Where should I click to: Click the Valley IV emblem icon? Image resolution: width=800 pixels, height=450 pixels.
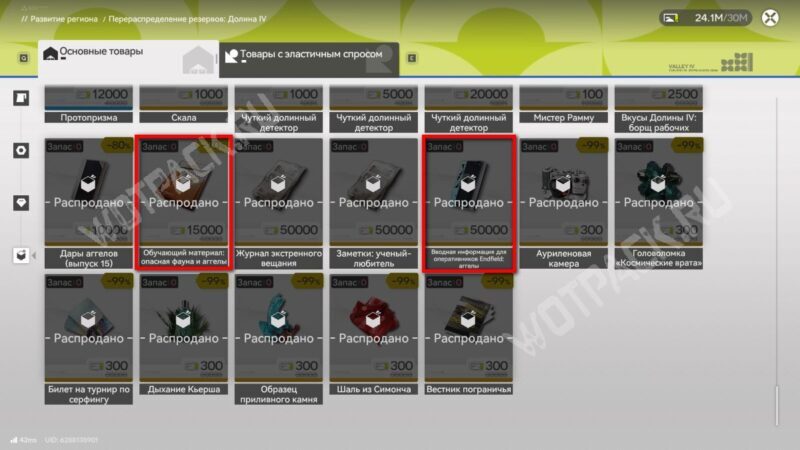[x=736, y=62]
